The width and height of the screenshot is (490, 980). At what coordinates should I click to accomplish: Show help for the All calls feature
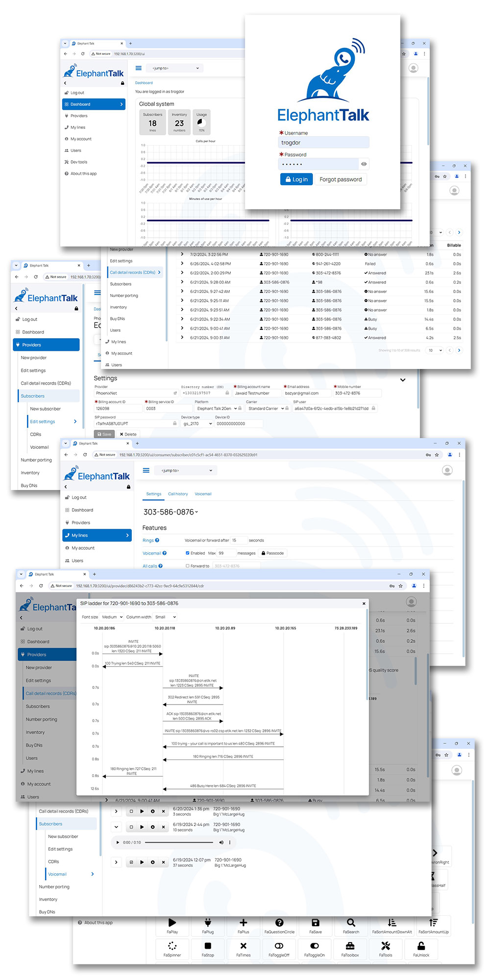160,566
